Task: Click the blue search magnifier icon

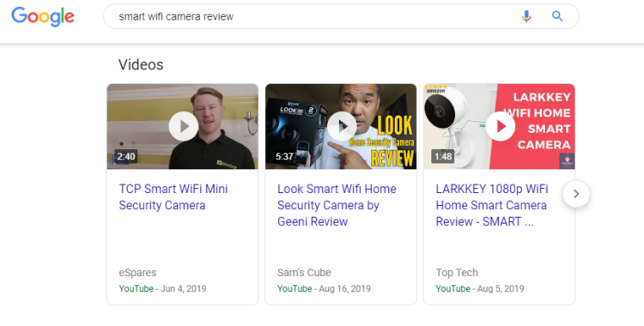Action: coord(557,16)
